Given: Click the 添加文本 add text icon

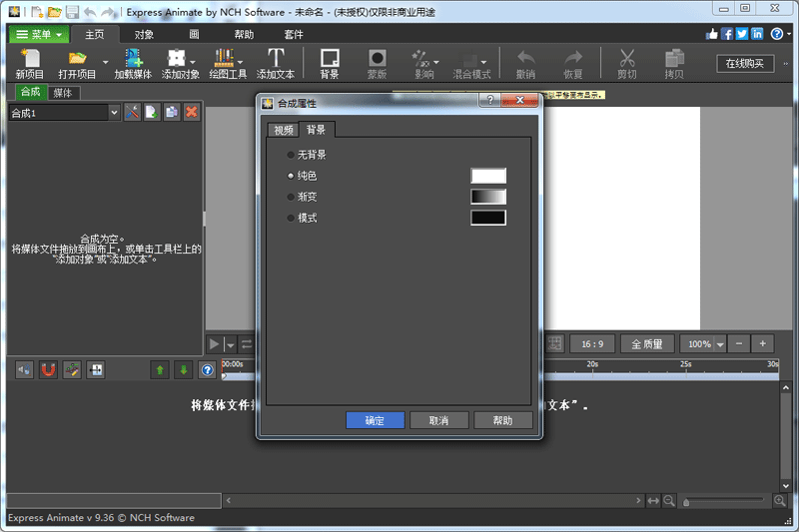Looking at the screenshot, I should [276, 63].
